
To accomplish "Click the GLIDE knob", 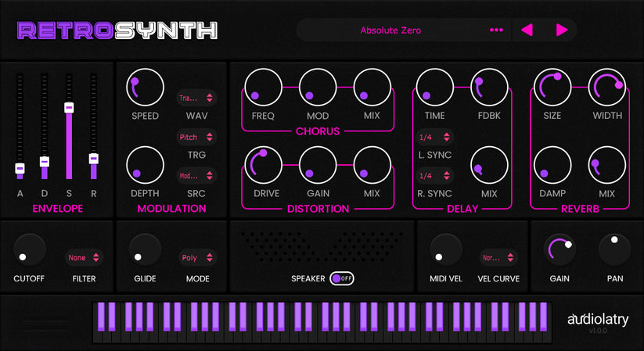I will coord(145,249).
